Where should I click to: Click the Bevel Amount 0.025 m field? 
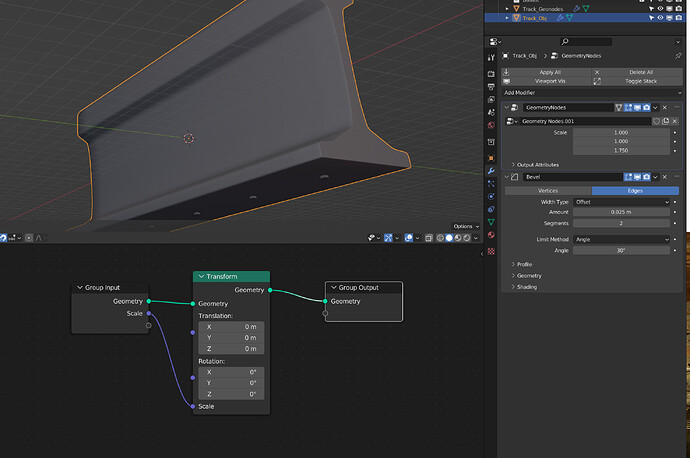[621, 212]
